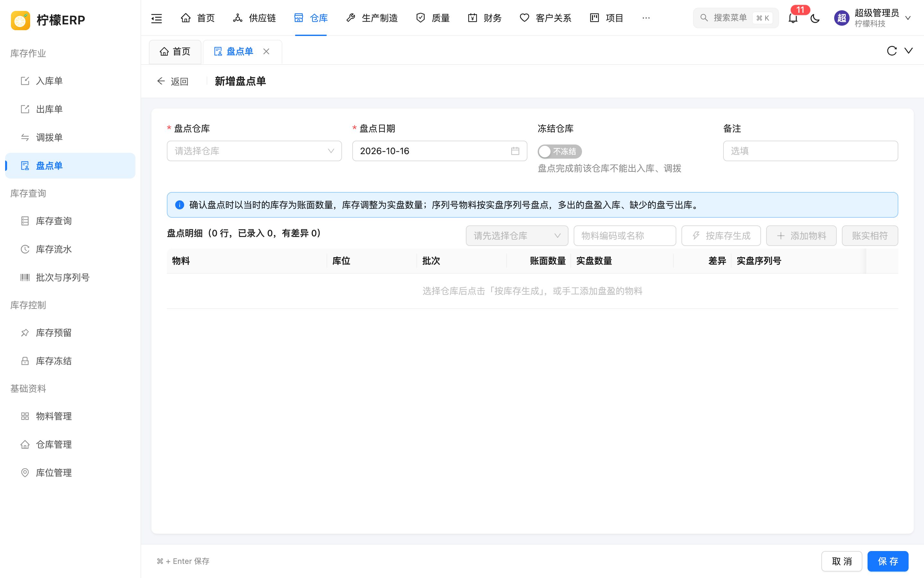Click the 保存 button

pyautogui.click(x=888, y=561)
